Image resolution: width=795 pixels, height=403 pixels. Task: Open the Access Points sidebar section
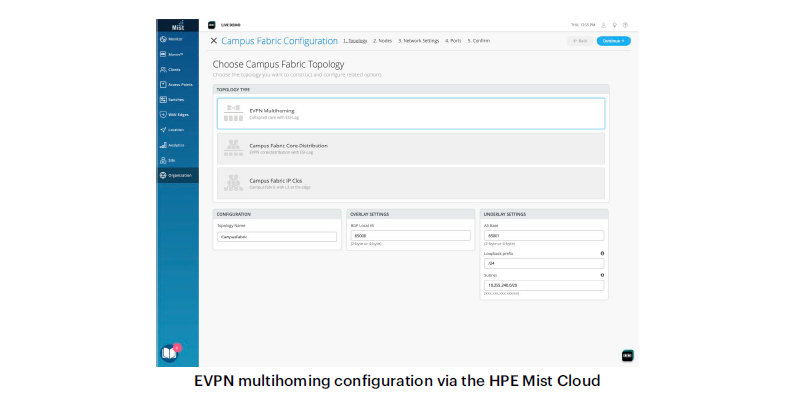(x=177, y=85)
